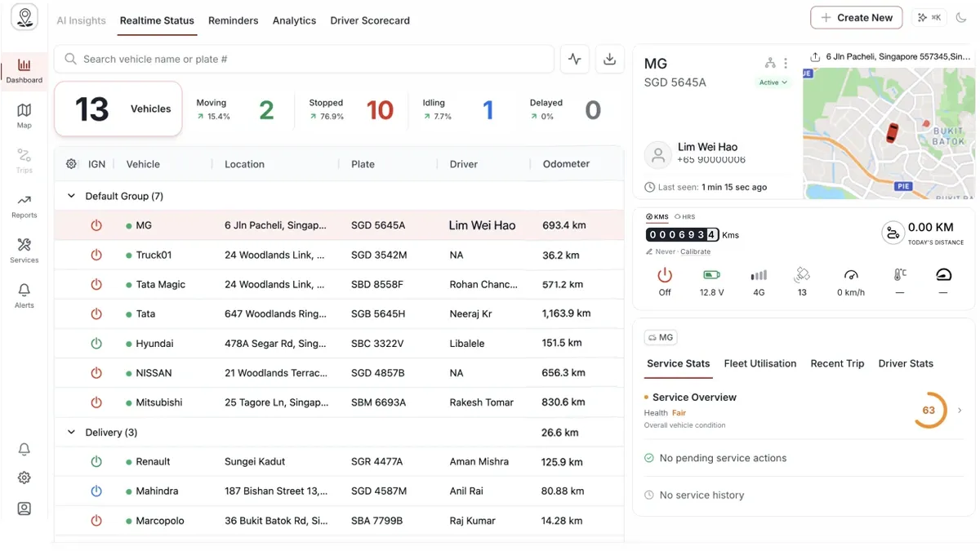Open the settings gear in sidebar
980x551 pixels.
click(24, 478)
